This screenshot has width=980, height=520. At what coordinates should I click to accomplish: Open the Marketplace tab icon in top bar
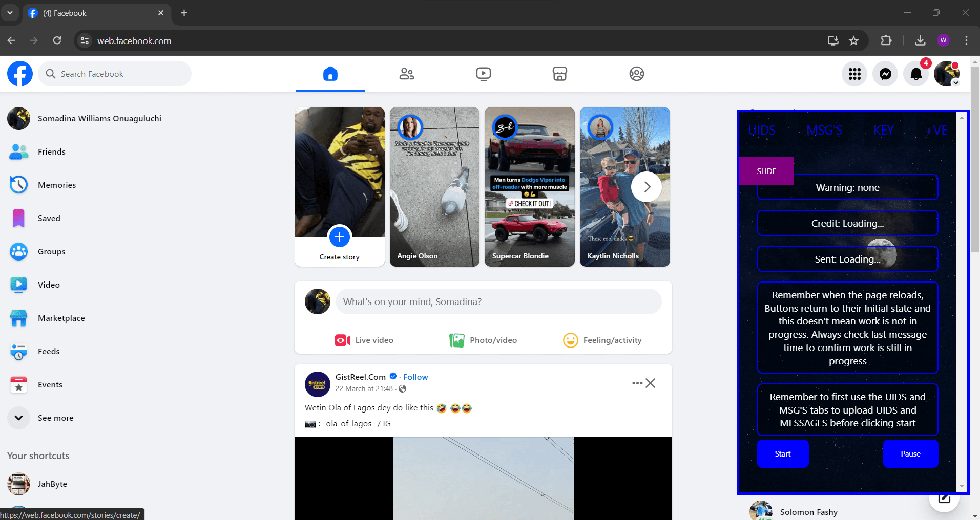560,74
